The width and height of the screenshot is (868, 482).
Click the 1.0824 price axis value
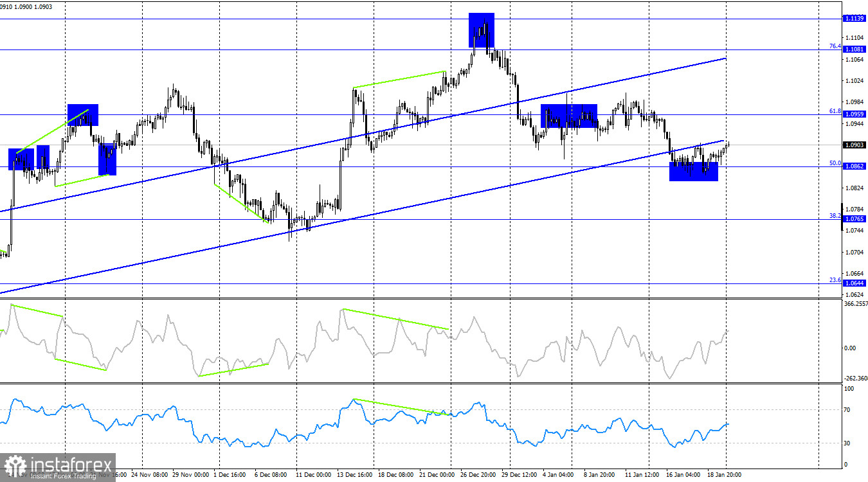click(855, 188)
